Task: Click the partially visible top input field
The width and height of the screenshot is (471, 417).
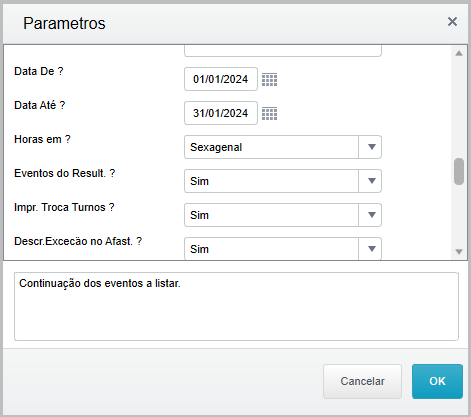Action: click(x=283, y=51)
